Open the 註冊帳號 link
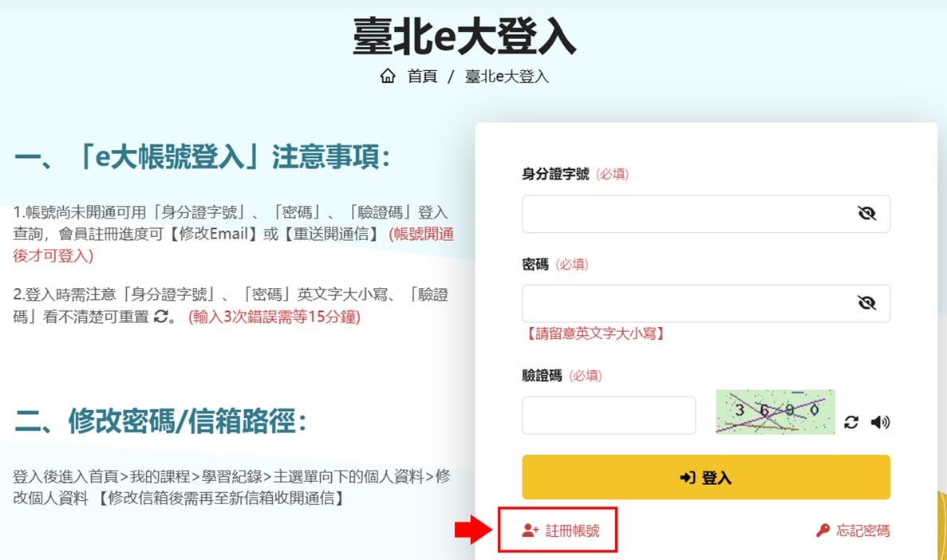Image resolution: width=947 pixels, height=560 pixels. [x=572, y=530]
